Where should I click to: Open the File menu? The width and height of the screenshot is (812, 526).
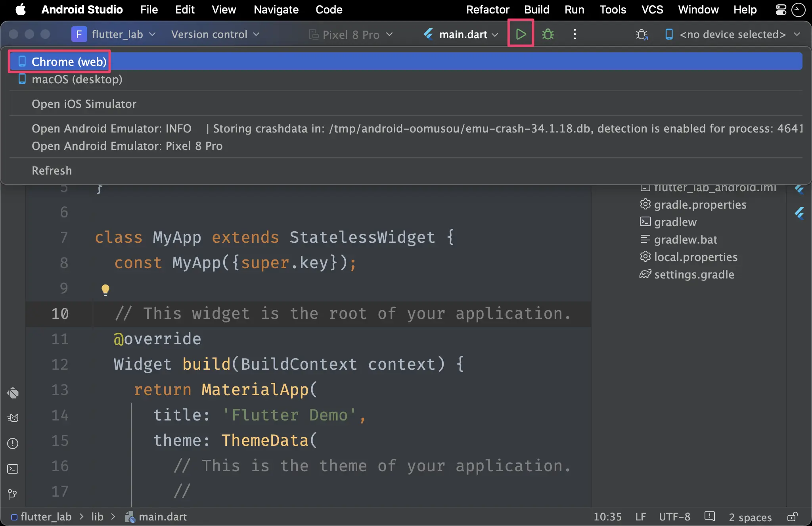pyautogui.click(x=149, y=9)
